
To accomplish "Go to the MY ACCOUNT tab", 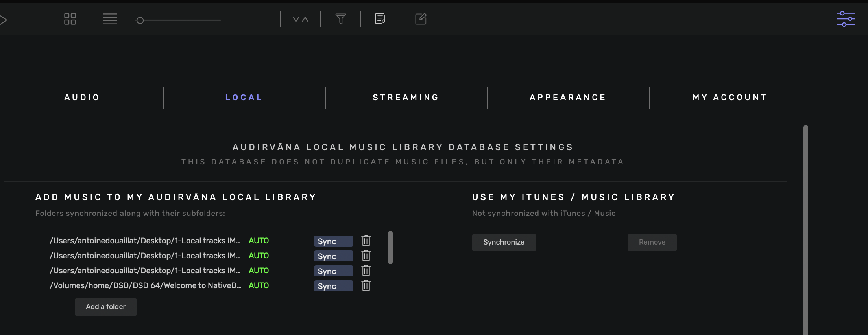I will point(730,98).
